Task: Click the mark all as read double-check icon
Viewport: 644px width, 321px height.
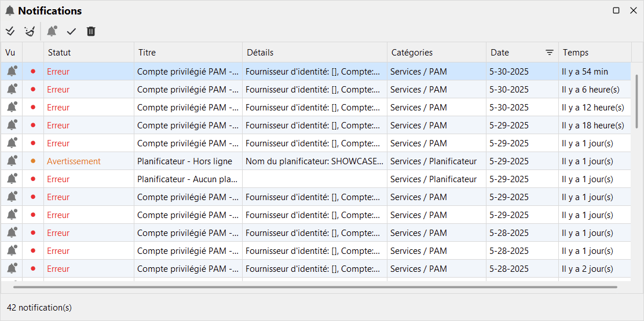Action: [10, 31]
